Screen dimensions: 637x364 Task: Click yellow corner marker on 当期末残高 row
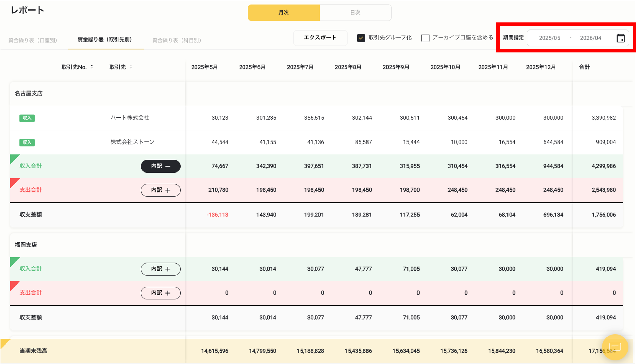pyautogui.click(x=4, y=343)
